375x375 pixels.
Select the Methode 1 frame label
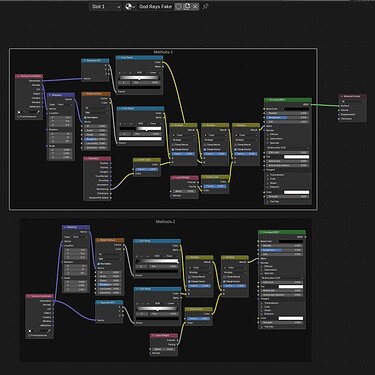pyautogui.click(x=163, y=52)
